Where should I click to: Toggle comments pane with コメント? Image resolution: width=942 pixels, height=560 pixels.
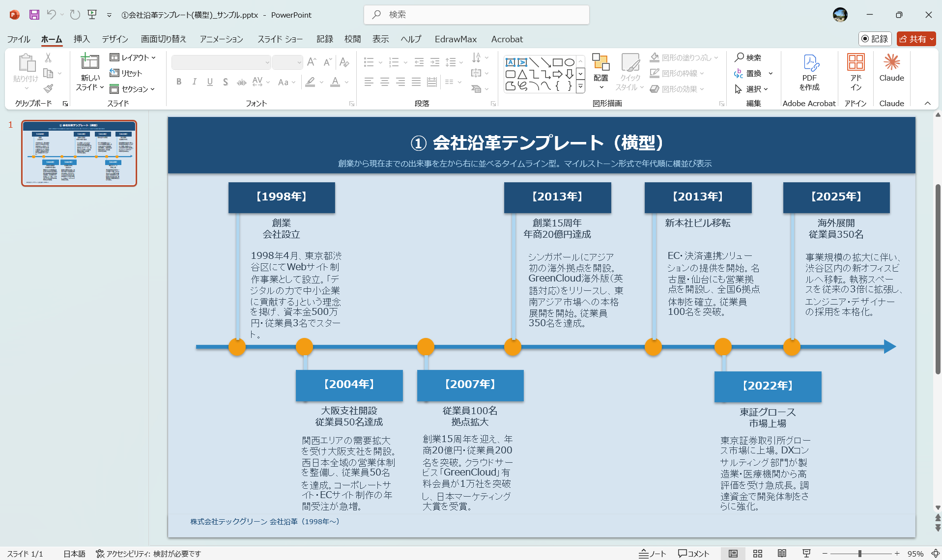click(x=693, y=554)
